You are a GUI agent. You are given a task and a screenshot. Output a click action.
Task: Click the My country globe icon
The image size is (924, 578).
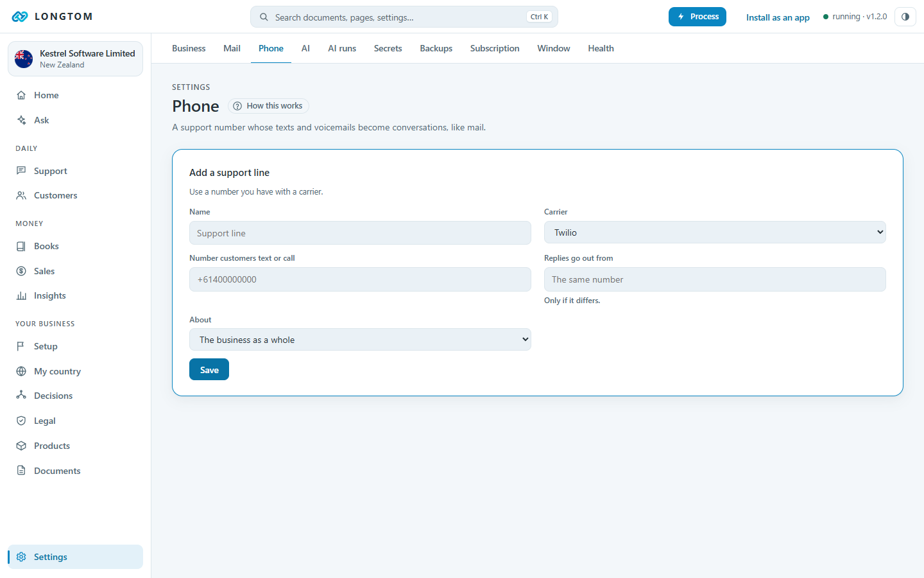(21, 371)
